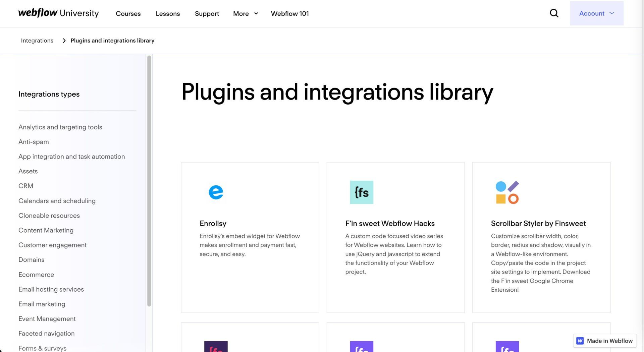Image resolution: width=644 pixels, height=352 pixels.
Task: Click the Enrollsy logo icon
Action: (x=216, y=192)
